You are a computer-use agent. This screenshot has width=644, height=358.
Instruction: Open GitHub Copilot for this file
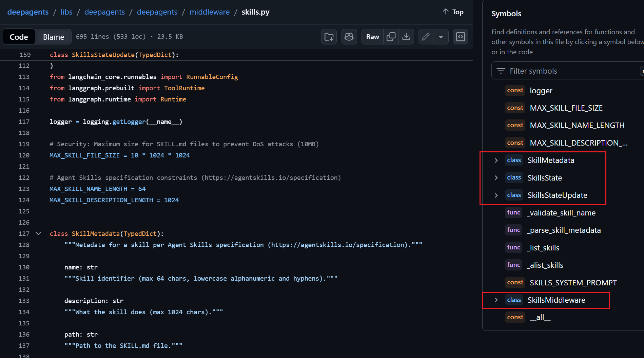(x=349, y=37)
